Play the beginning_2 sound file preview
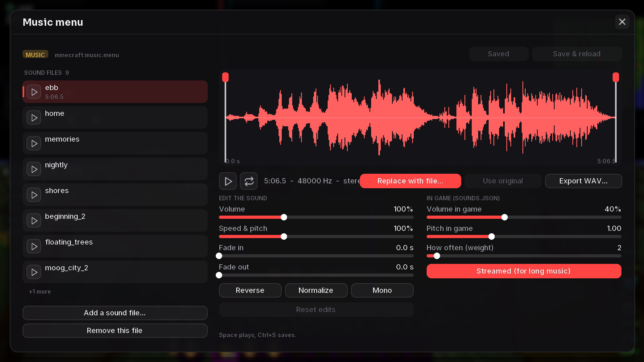 [34, 221]
